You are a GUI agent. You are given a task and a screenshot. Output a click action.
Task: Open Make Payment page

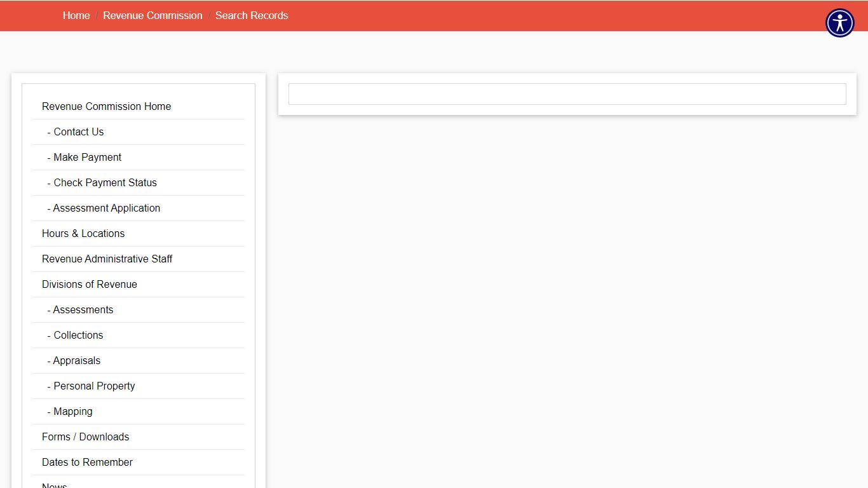(x=138, y=158)
